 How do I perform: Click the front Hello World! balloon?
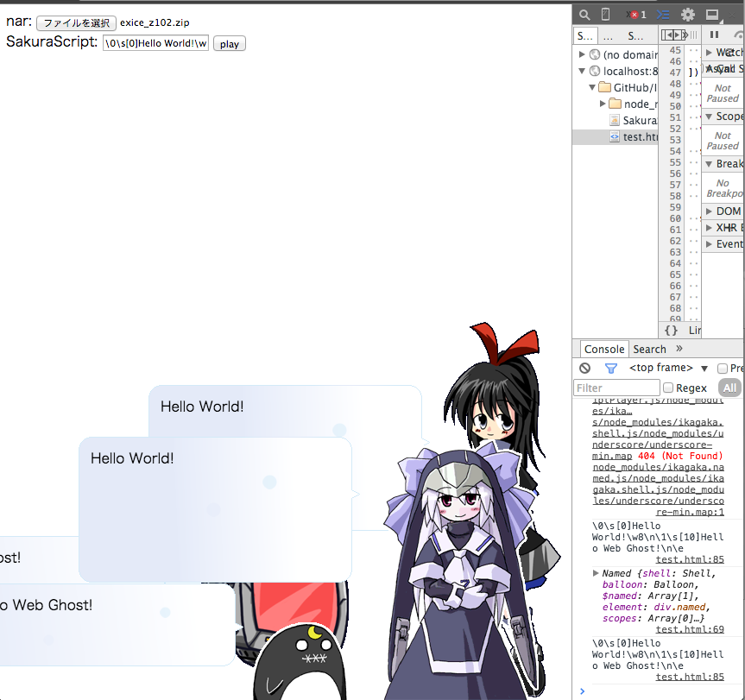point(215,509)
